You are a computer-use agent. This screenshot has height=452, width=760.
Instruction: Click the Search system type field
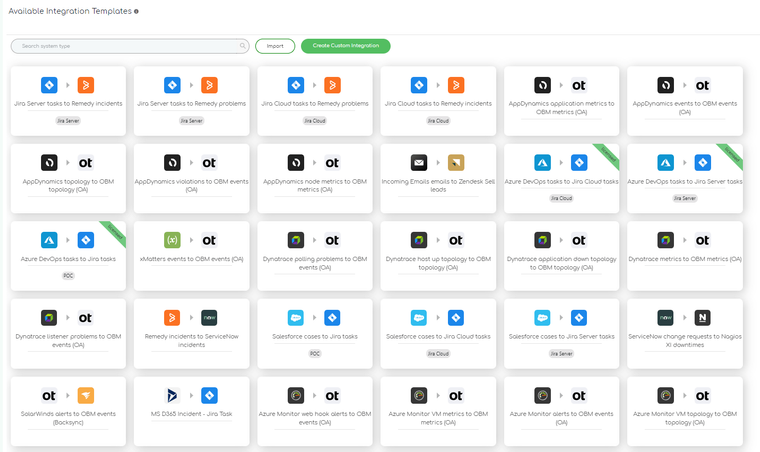130,46
